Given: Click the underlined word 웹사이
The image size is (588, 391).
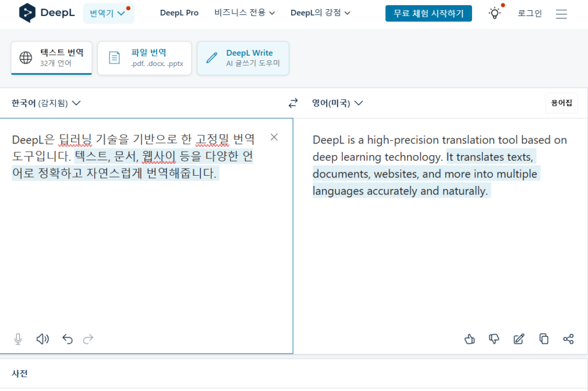Looking at the screenshot, I should click(x=158, y=156).
